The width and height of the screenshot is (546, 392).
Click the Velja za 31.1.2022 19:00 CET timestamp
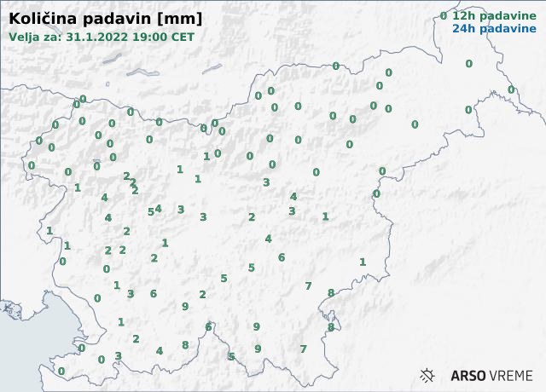coord(102,37)
